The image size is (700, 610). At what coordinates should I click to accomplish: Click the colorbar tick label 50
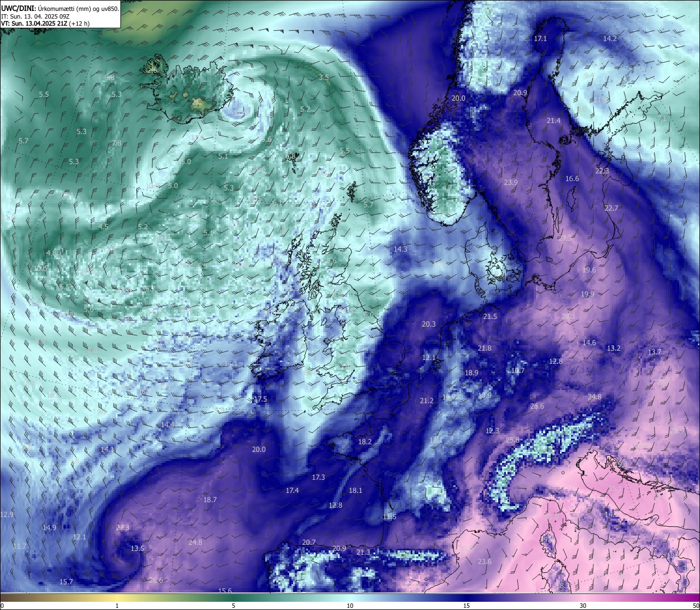tap(696, 606)
